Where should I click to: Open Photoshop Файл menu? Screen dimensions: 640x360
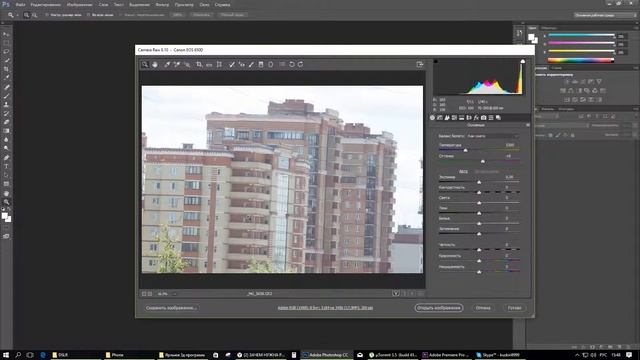(20, 4)
